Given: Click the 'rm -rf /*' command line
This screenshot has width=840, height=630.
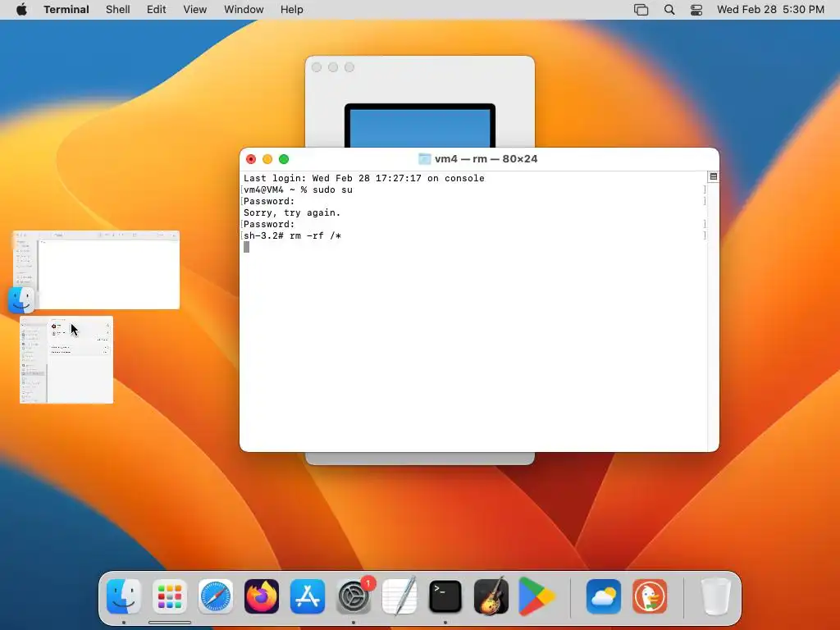Looking at the screenshot, I should click(293, 235).
